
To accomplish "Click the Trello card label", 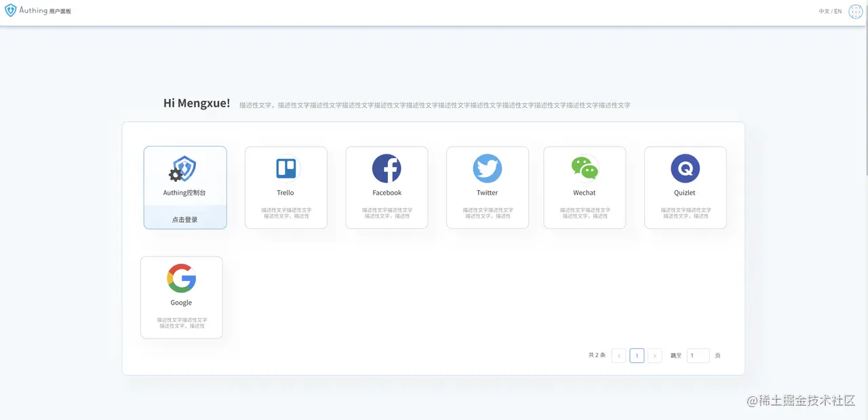I will point(285,193).
